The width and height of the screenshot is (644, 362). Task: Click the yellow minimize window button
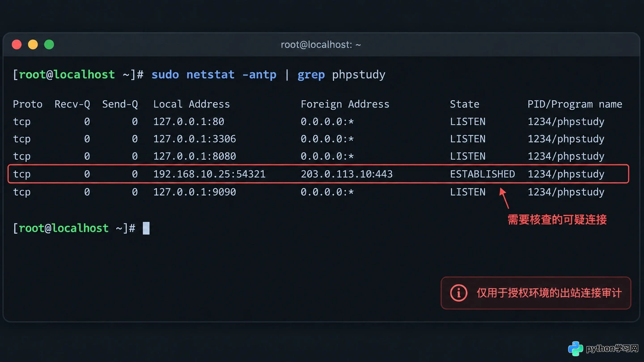click(x=33, y=45)
